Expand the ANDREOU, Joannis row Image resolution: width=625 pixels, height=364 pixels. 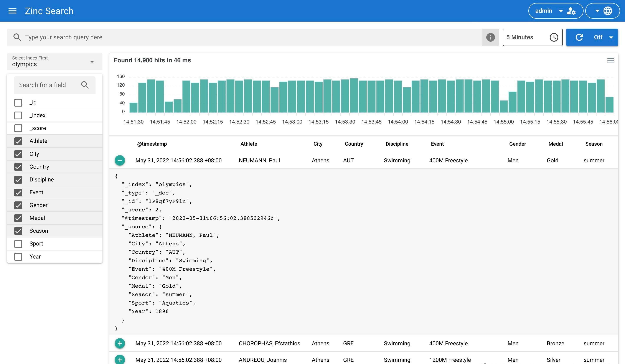pos(120,359)
